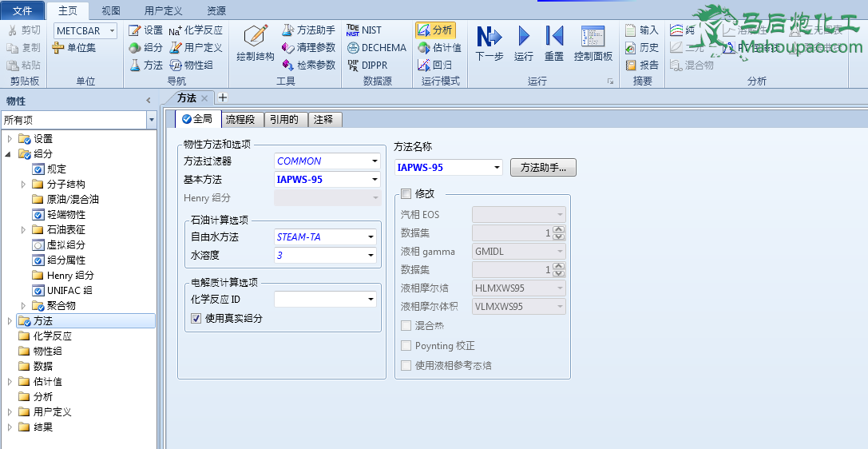This screenshot has width=868, height=449.
Task: Open the 所有项 filter dropdown
Action: 152,120
